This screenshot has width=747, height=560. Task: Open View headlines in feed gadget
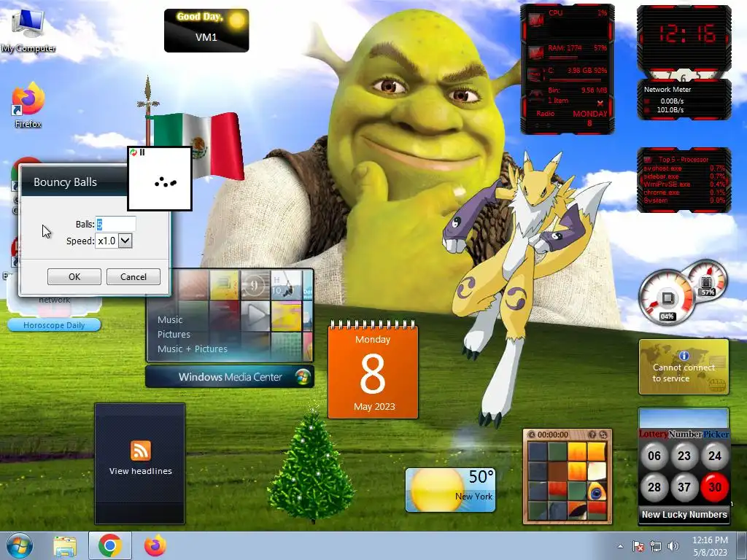[140, 471]
